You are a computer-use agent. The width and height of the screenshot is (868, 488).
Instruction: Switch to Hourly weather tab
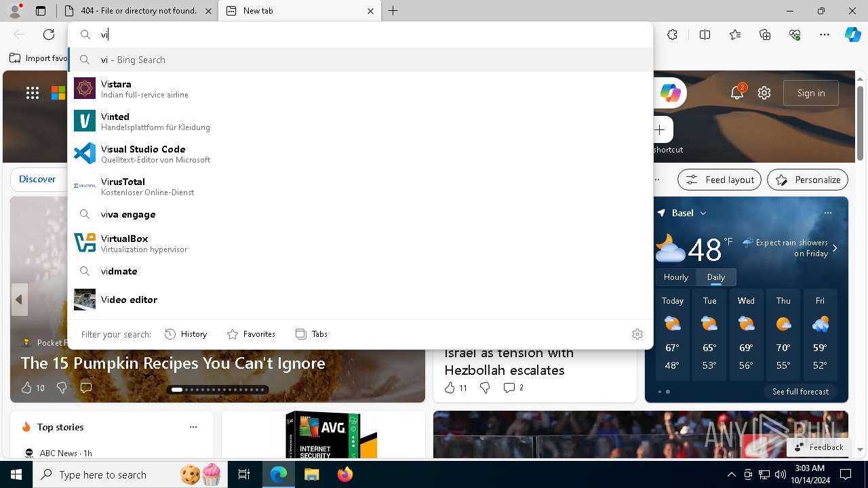coord(676,277)
